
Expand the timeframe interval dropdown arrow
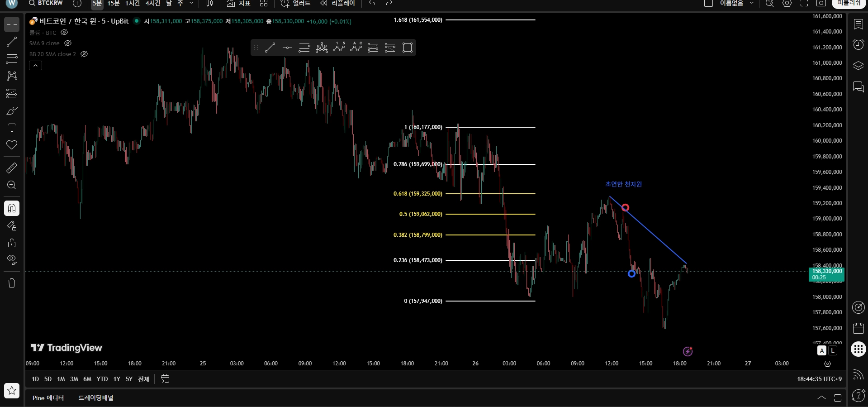point(191,4)
